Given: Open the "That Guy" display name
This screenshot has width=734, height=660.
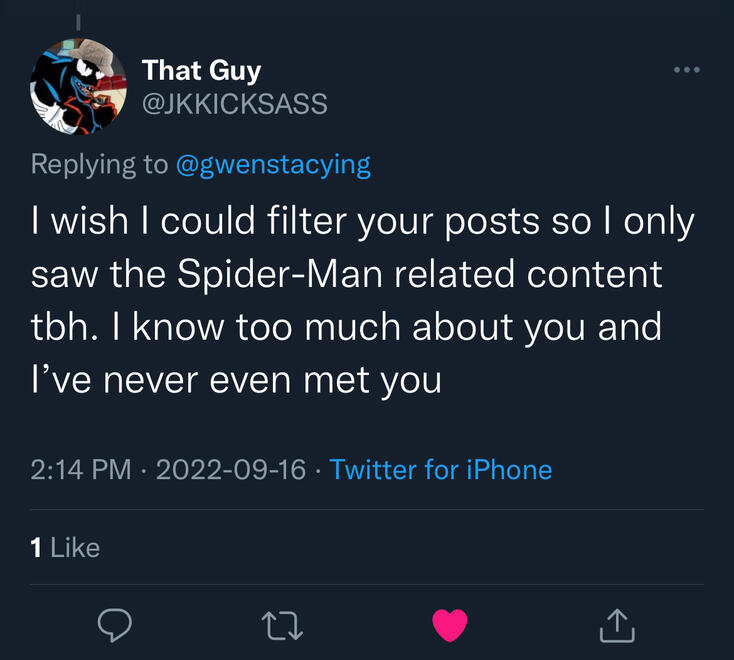Looking at the screenshot, I should (201, 70).
